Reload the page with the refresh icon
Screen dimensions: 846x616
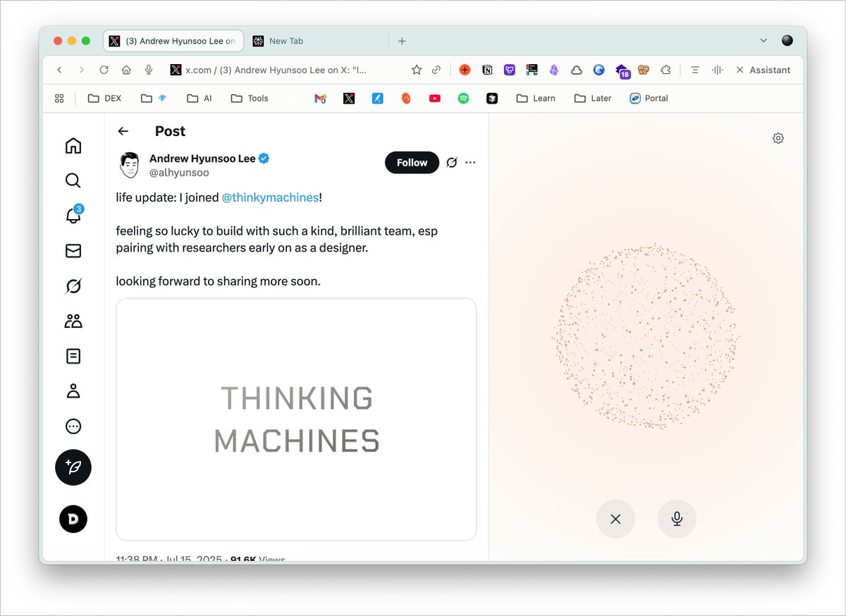pos(104,70)
